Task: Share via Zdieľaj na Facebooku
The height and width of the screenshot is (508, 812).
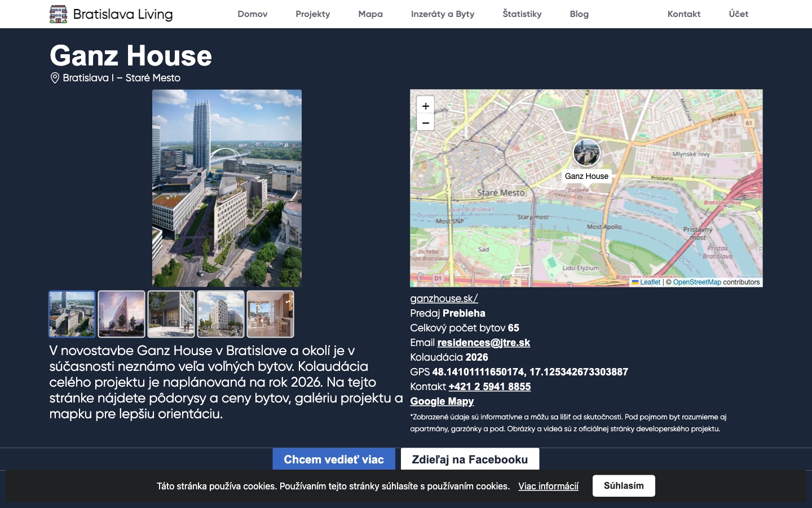Action: tap(470, 459)
